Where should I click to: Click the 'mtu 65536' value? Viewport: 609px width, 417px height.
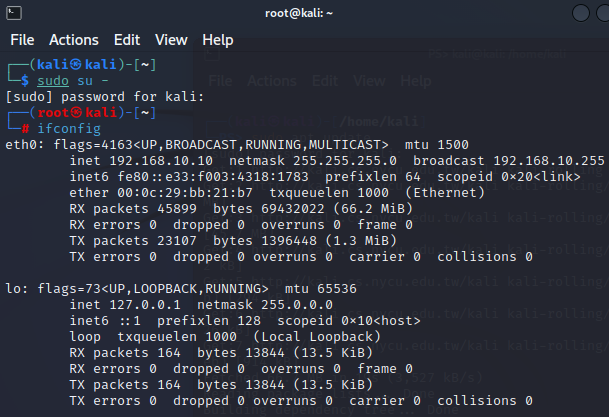[320, 289]
